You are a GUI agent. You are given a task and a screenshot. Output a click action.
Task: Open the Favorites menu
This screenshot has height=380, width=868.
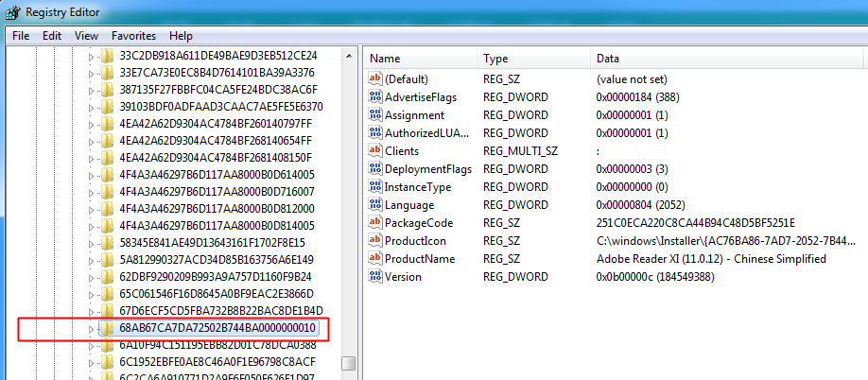tap(133, 36)
